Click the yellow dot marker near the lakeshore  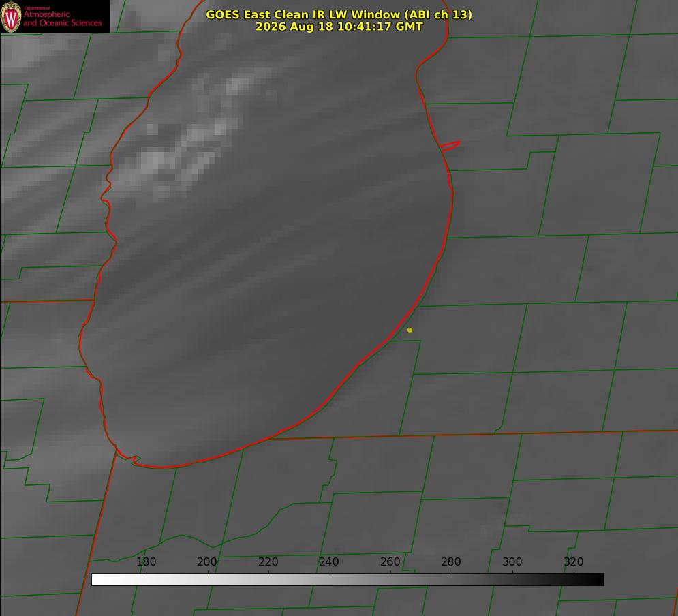(410, 330)
